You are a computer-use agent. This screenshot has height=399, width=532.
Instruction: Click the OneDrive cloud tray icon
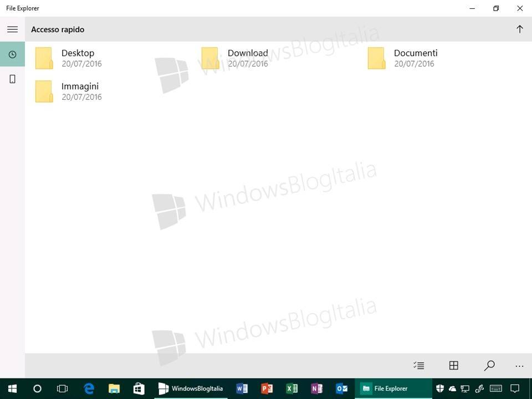click(452, 389)
